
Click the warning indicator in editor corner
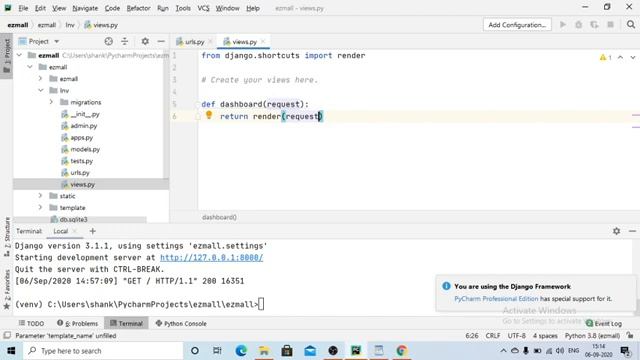pyautogui.click(x=605, y=57)
